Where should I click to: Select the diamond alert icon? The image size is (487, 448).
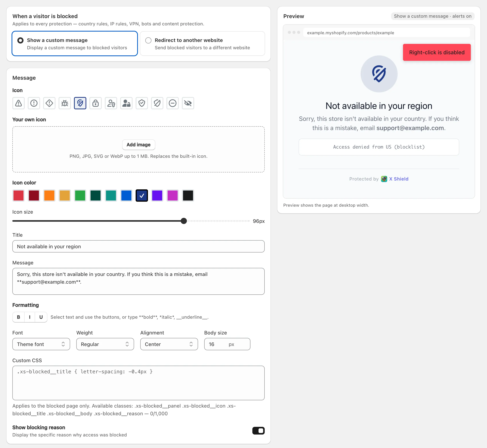point(49,103)
